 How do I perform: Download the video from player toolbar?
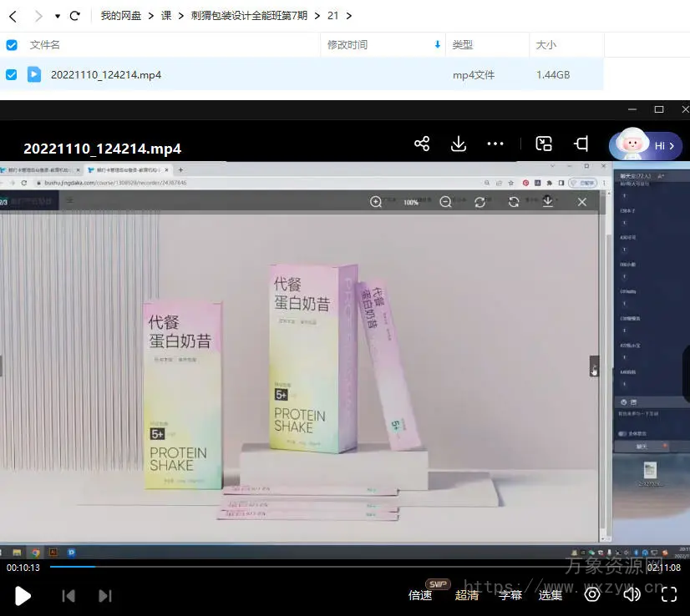459,144
